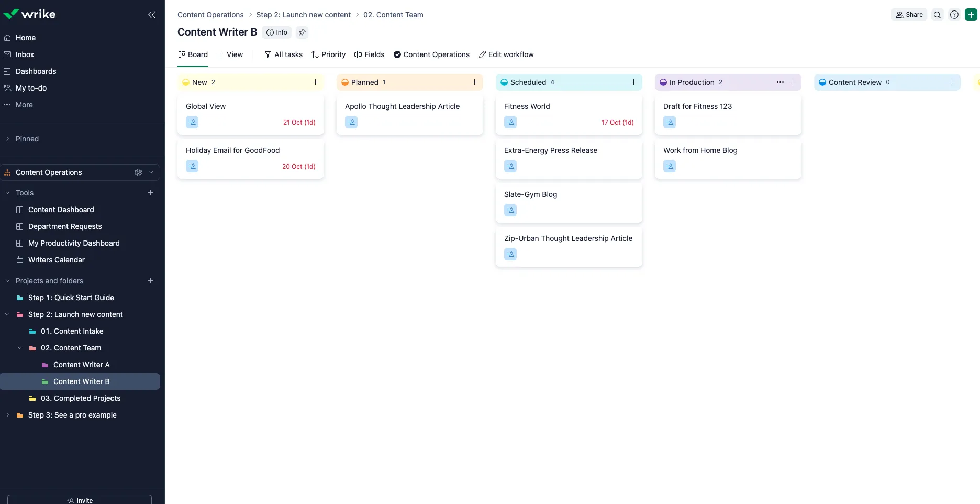The height and width of the screenshot is (504, 980).
Task: Navigate to Content Operations breadcrumb
Action: click(210, 15)
